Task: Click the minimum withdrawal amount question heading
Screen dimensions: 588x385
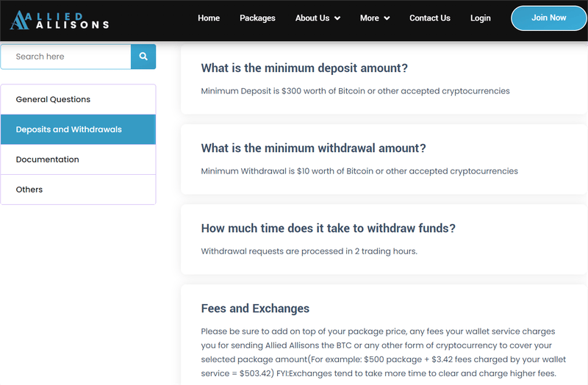Action: pos(314,148)
